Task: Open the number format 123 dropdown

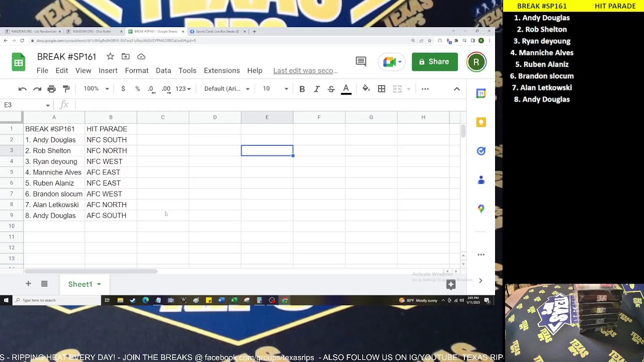Action: (x=183, y=89)
